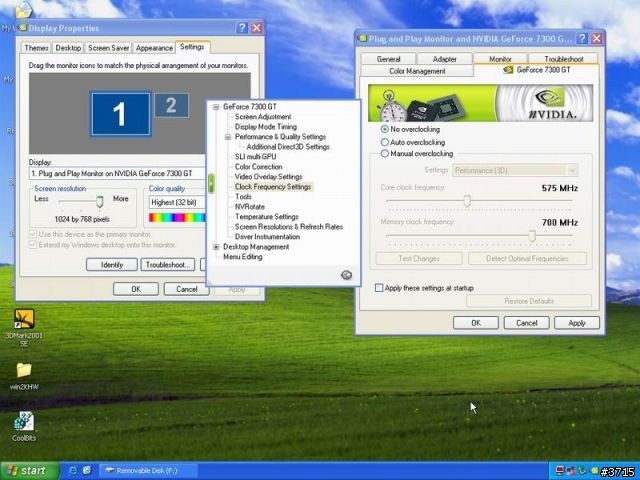The width and height of the screenshot is (640, 480).
Task: Click the Memory clock frequency slider
Action: point(531,235)
